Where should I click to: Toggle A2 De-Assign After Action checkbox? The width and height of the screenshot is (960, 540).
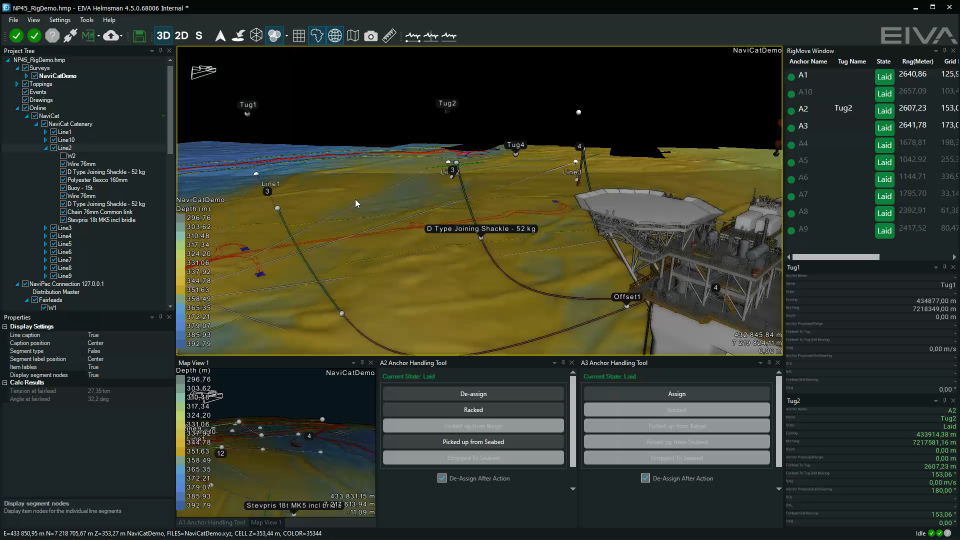point(442,478)
